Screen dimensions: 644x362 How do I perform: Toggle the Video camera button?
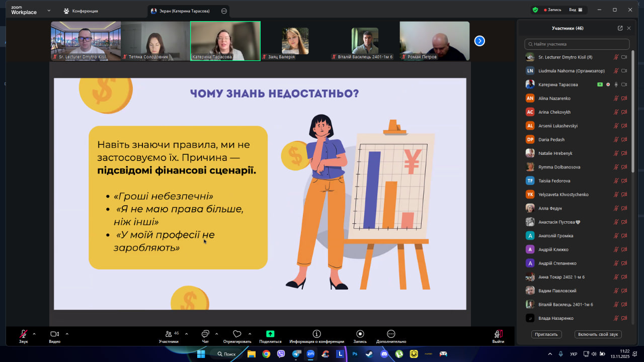click(x=54, y=334)
